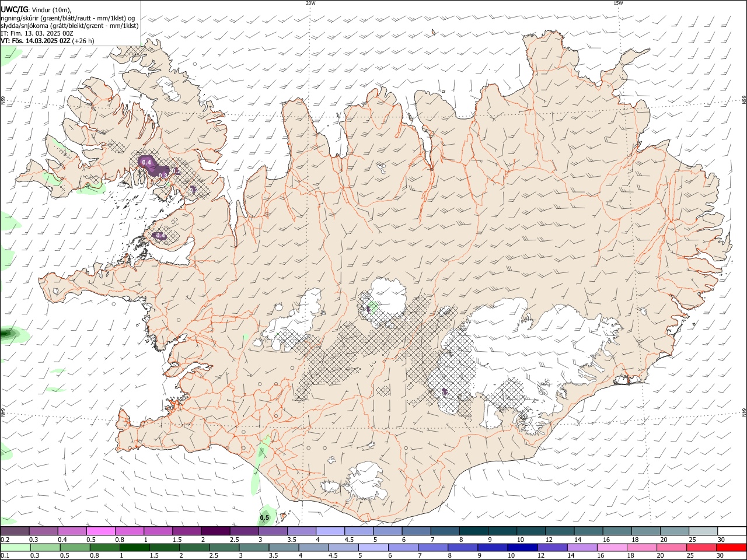
Task: Click the dark purple snowfall blob in Westfjords
Action: pos(154,167)
